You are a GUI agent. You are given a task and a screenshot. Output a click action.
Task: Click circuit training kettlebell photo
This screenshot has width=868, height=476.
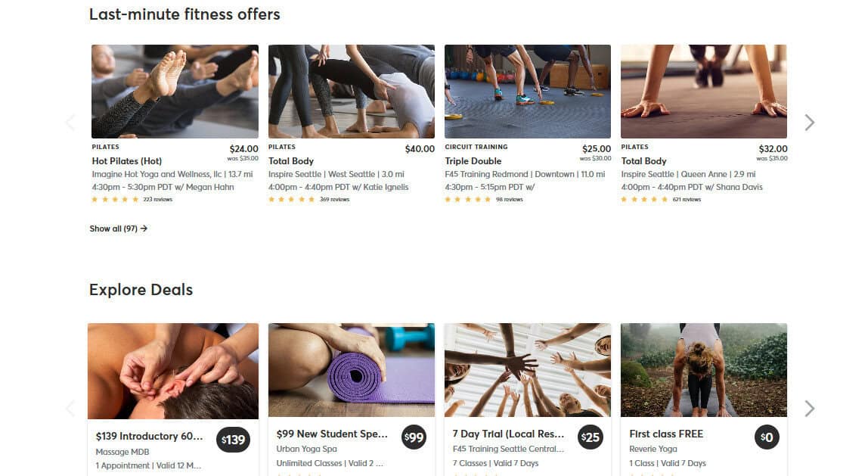[x=528, y=92]
